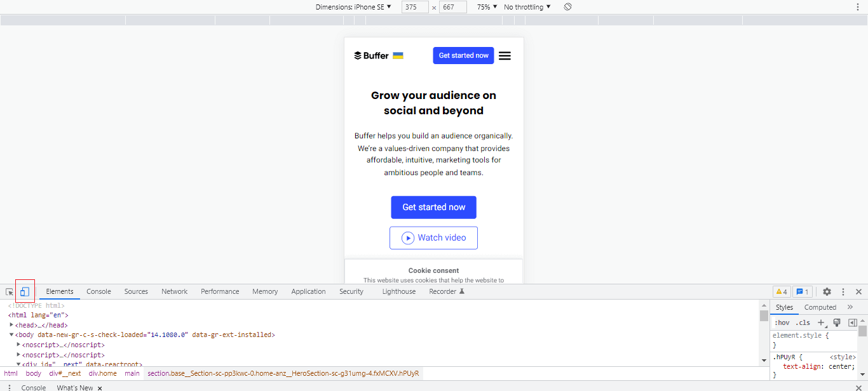Open DevTools customize three-dot menu
Image resolution: width=868 pixels, height=391 pixels.
click(x=843, y=291)
